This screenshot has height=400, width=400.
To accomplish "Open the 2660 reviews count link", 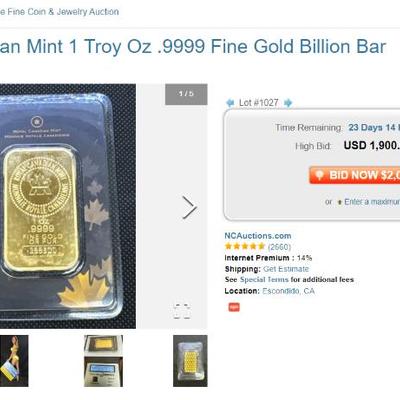I will [x=279, y=247].
